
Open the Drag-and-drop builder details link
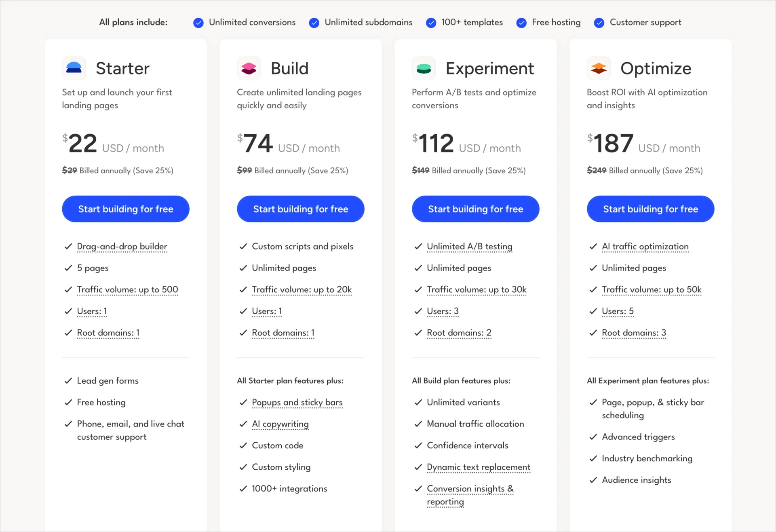click(122, 247)
